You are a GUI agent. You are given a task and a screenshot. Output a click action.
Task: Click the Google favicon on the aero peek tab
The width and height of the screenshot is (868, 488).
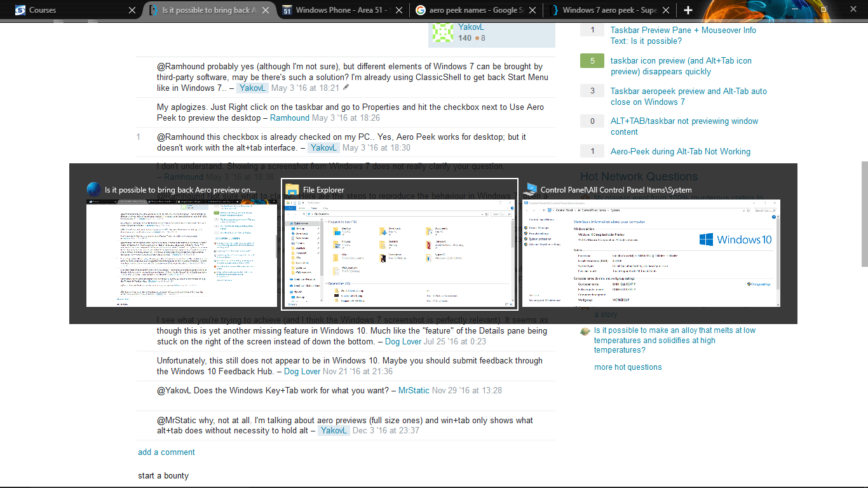pos(420,10)
